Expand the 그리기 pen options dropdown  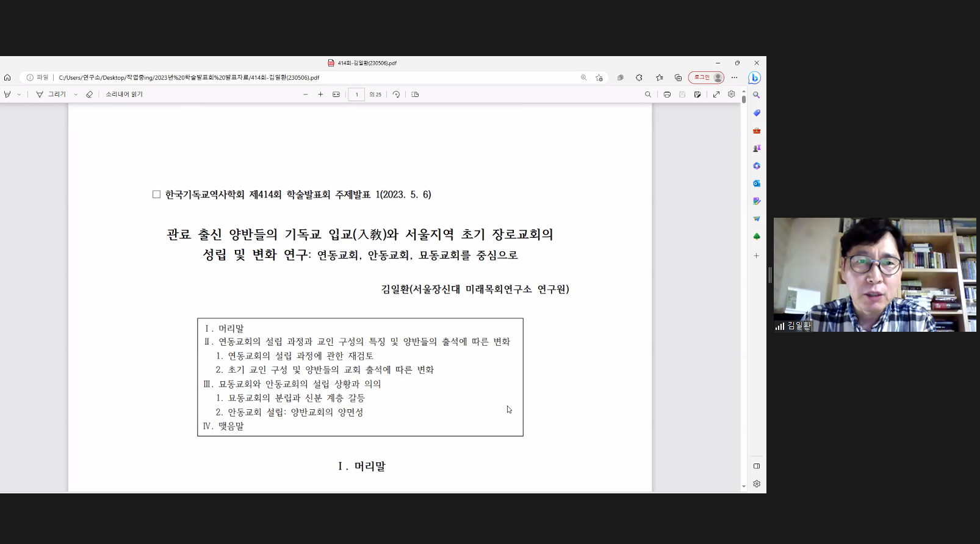[x=76, y=95]
